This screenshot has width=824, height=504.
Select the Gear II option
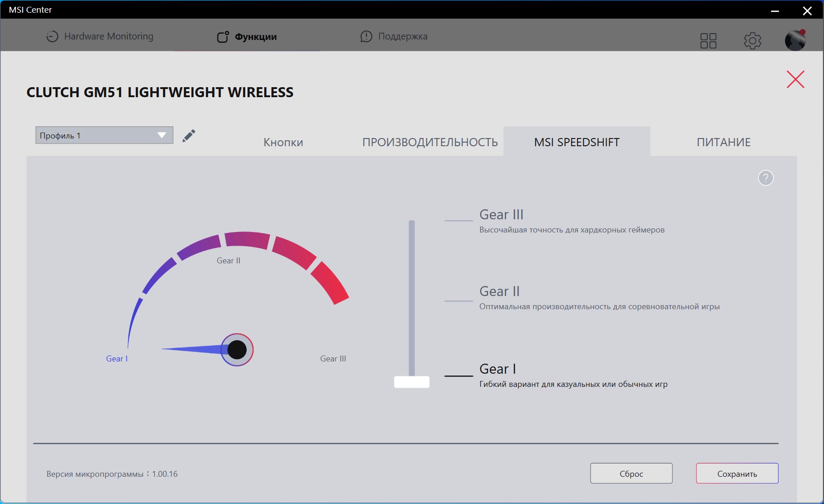click(499, 291)
